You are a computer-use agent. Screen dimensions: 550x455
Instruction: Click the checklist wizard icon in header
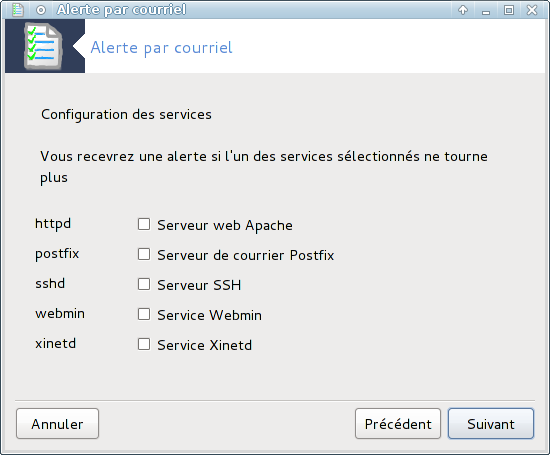pos(43,46)
